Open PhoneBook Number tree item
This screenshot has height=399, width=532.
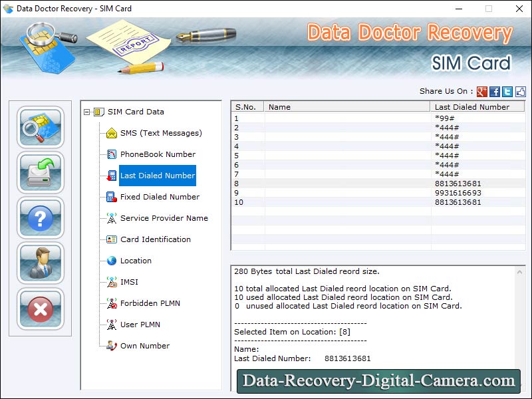coord(158,154)
